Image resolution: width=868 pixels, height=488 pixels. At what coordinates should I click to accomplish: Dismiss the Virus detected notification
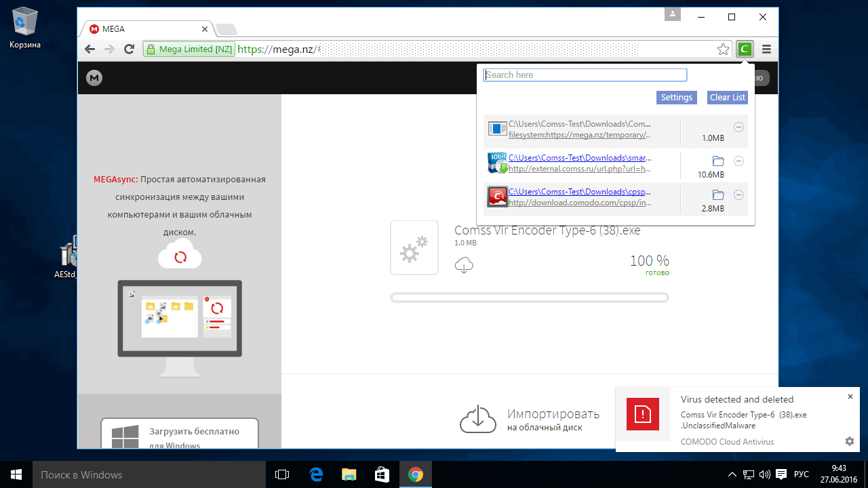pos(850,396)
